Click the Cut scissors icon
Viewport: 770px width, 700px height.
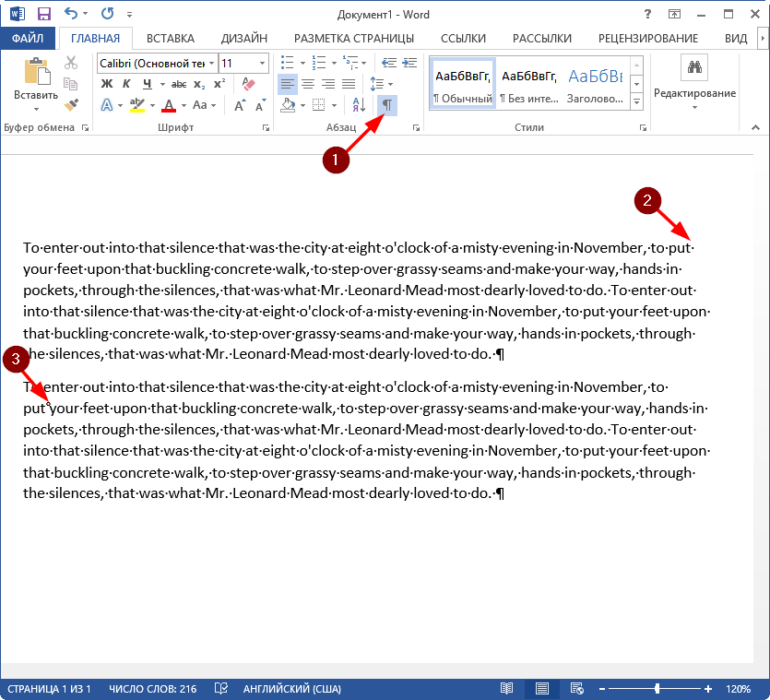[x=72, y=63]
